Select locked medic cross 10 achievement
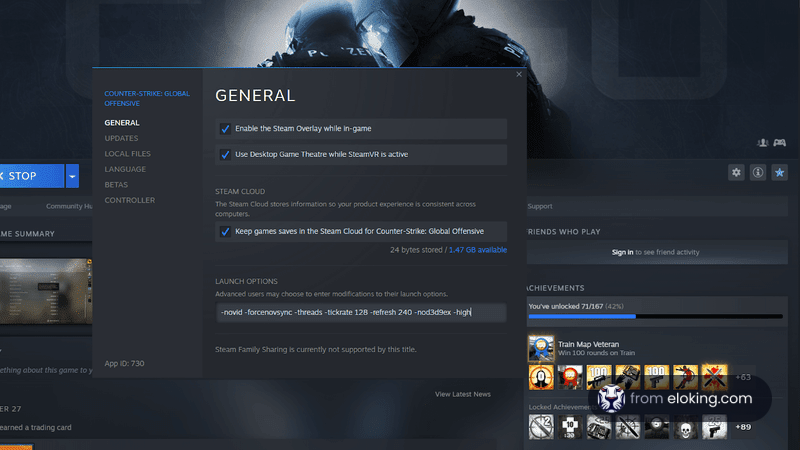The width and height of the screenshot is (800, 450). pyautogui.click(x=570, y=427)
